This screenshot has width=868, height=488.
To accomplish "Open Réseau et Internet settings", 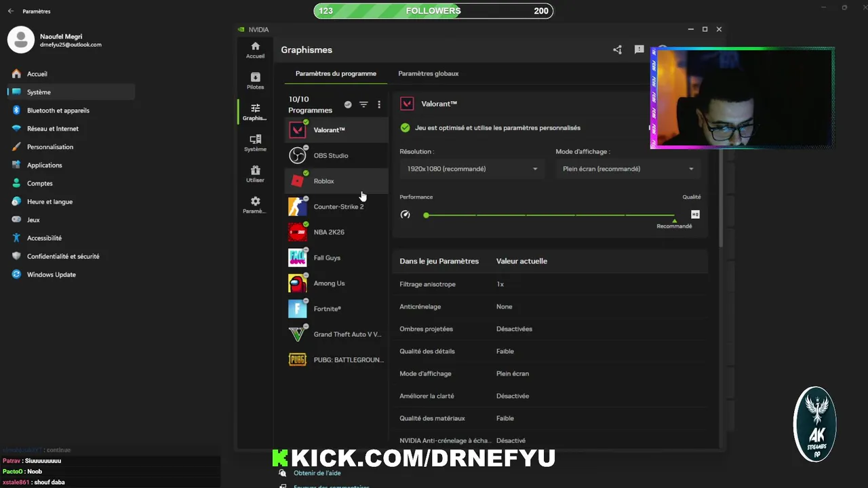I will click(71, 129).
